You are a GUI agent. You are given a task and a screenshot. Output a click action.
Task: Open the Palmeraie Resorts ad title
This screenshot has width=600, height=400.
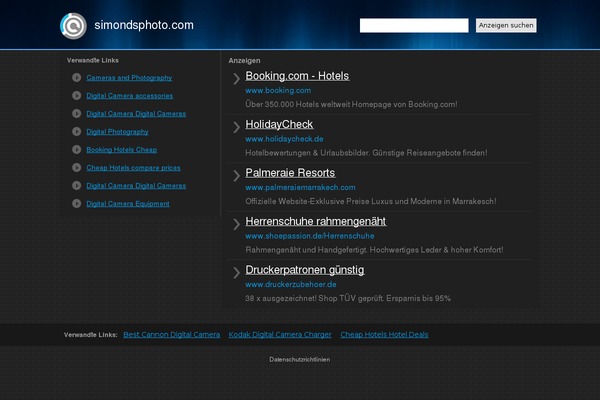point(290,173)
